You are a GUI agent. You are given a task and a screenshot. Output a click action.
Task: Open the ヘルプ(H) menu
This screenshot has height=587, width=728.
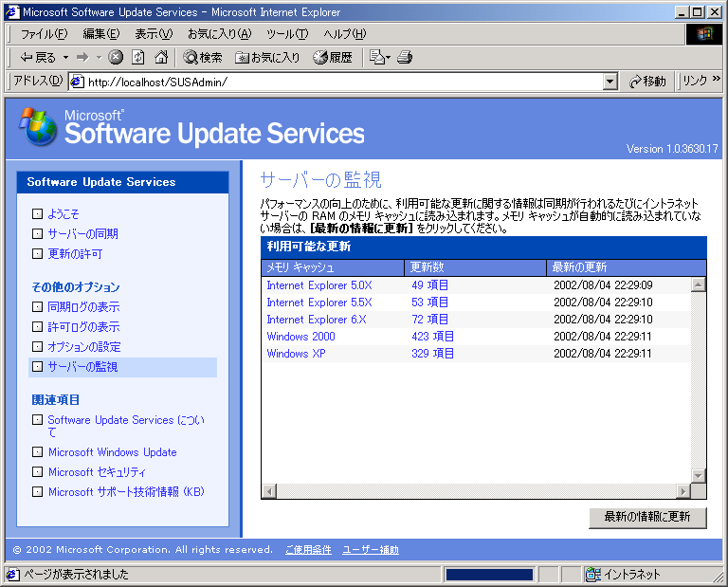click(x=345, y=34)
